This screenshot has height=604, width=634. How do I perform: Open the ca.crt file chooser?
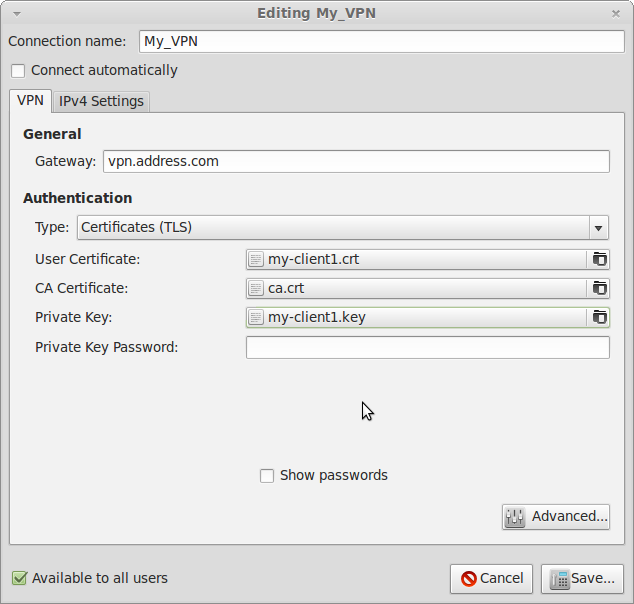428,288
